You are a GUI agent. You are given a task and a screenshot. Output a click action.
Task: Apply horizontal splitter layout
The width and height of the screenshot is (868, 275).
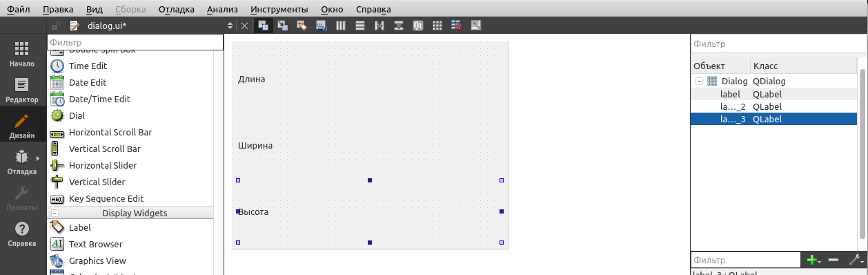[379, 26]
